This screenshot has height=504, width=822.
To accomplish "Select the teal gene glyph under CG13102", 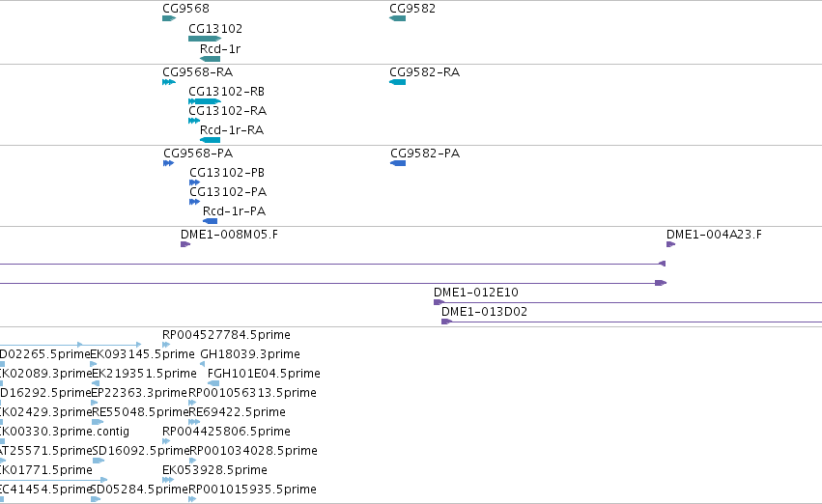I will [x=205, y=39].
